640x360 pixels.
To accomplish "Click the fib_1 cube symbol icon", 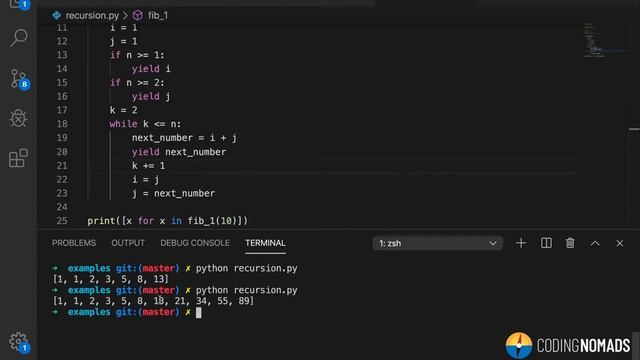I will click(x=138, y=16).
